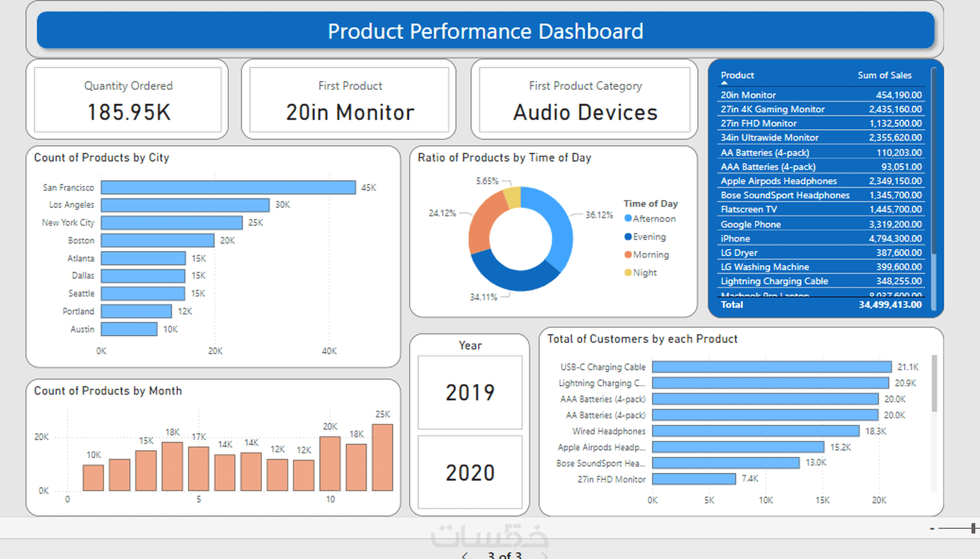
Task: Click the Los Angeles bar
Action: tap(185, 205)
